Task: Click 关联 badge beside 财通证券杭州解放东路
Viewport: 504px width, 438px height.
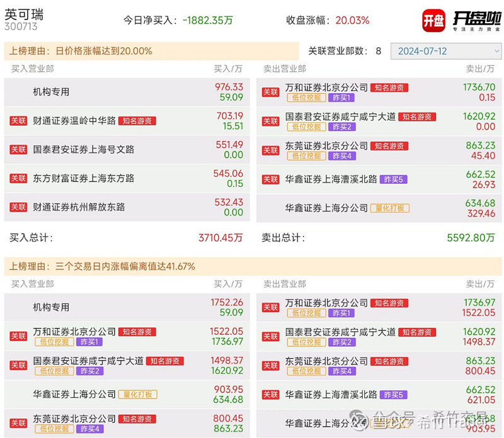Action: pyautogui.click(x=18, y=207)
